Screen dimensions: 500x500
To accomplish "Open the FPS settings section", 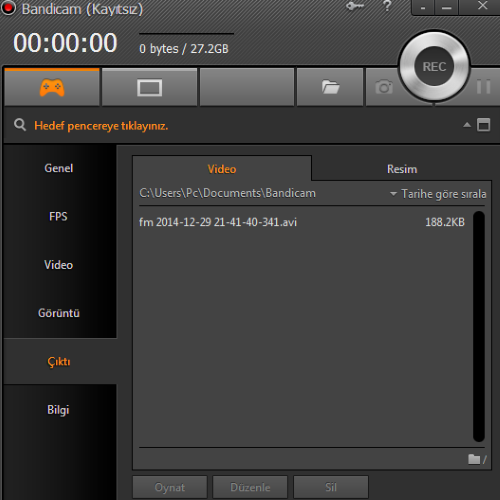I will (59, 216).
